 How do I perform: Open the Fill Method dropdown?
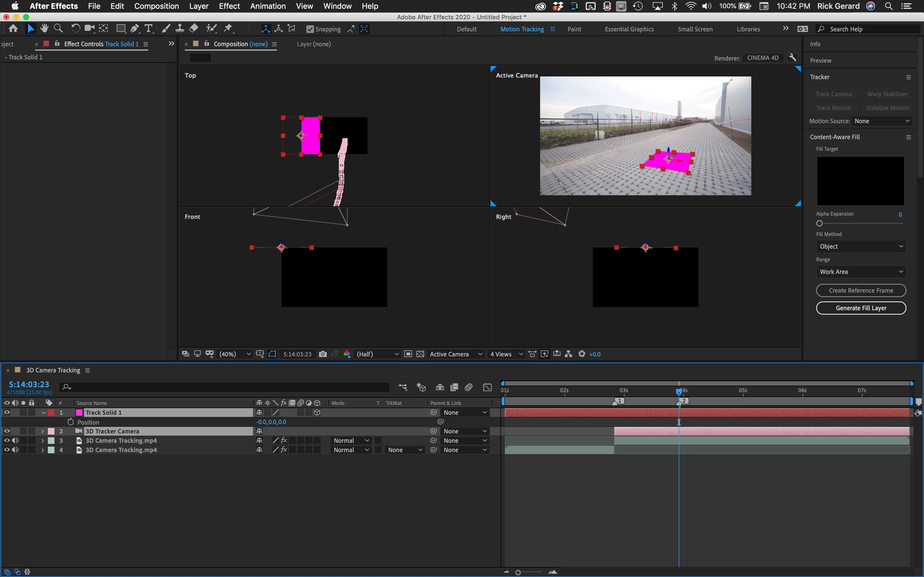(861, 246)
